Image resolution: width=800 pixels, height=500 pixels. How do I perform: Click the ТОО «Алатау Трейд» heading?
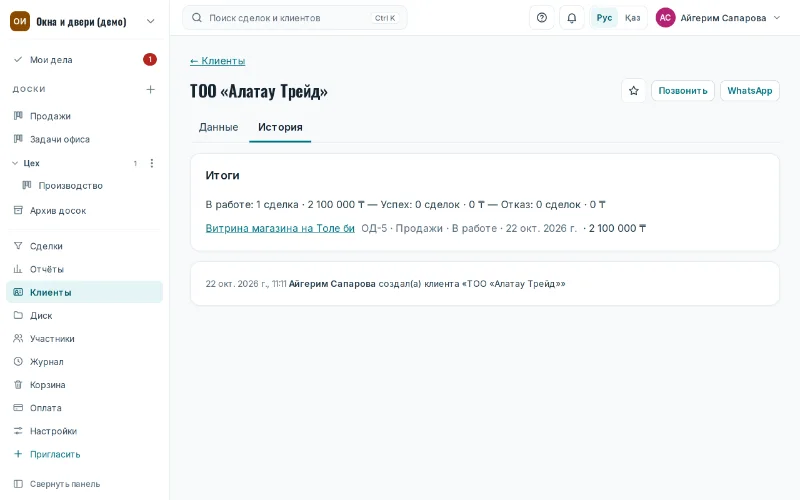click(259, 91)
